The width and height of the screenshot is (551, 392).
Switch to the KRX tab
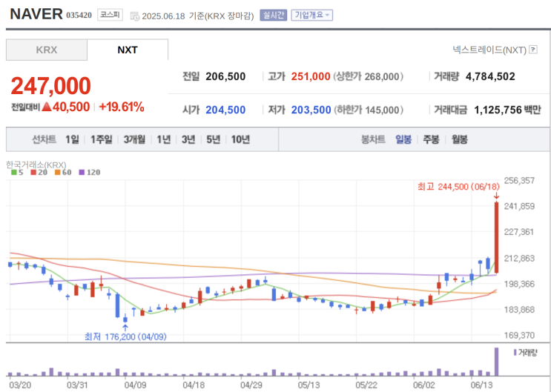coord(47,50)
